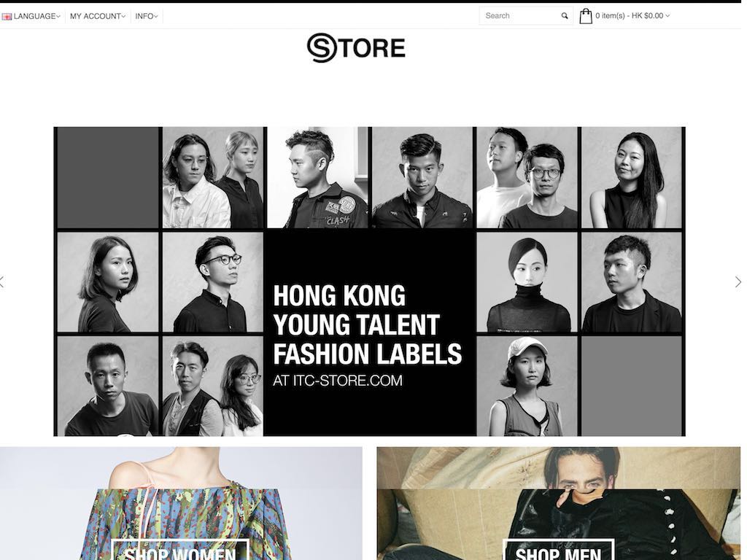
Task: Select the designer portrait with CLASH jacket
Action: click(318, 177)
